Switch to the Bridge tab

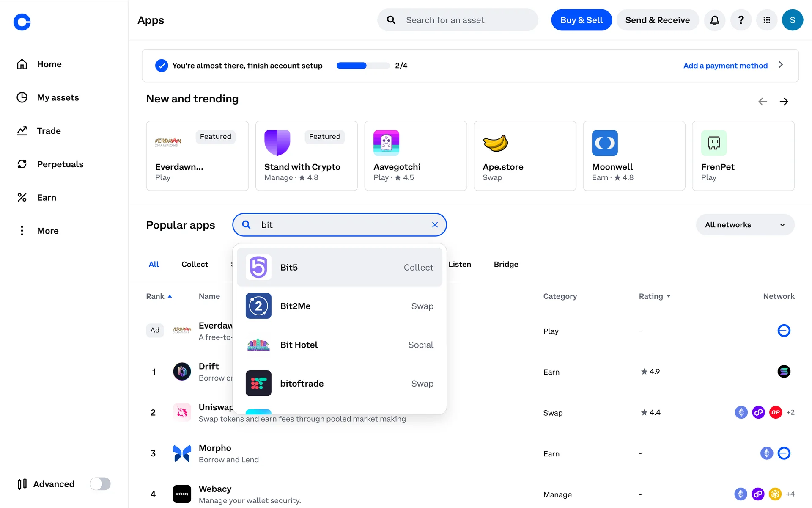click(x=506, y=264)
